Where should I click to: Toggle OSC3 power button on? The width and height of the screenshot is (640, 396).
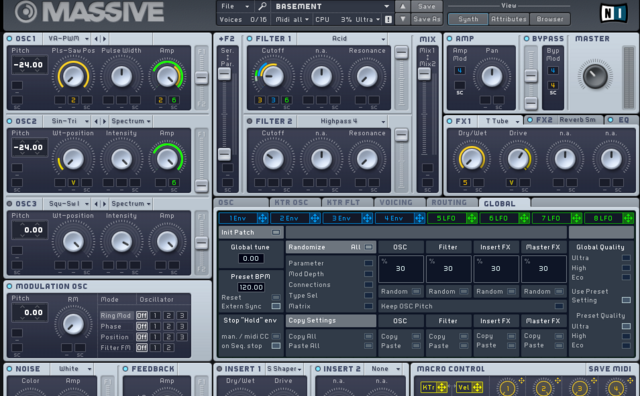tap(10, 203)
